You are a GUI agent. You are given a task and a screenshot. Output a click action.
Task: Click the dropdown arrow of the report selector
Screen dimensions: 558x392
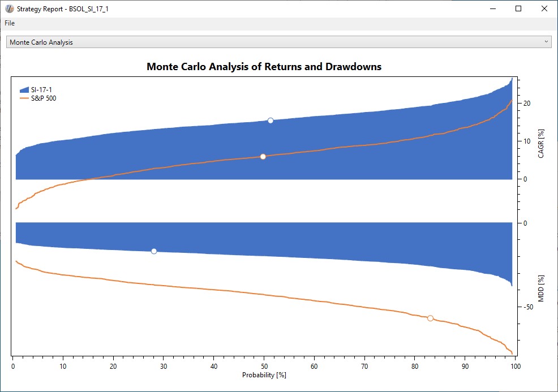546,42
